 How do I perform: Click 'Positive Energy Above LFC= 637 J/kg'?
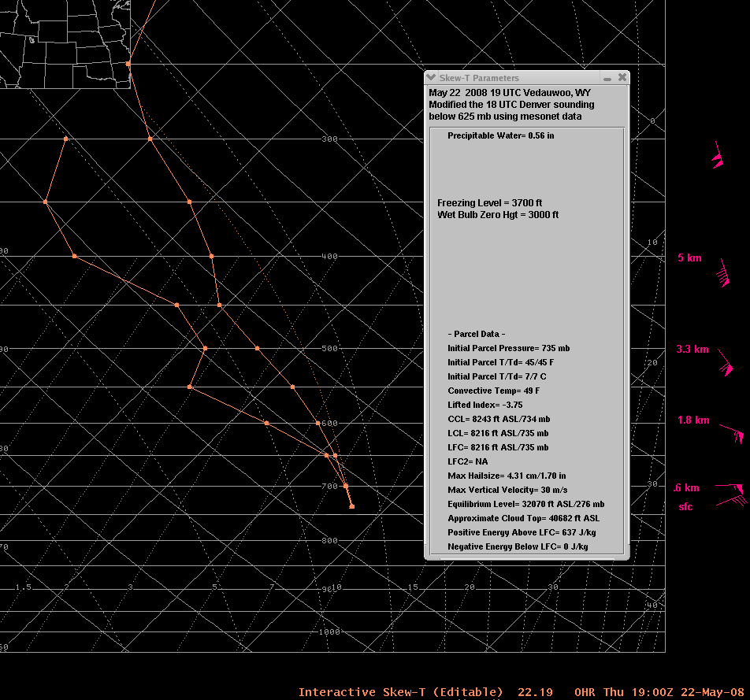522,532
